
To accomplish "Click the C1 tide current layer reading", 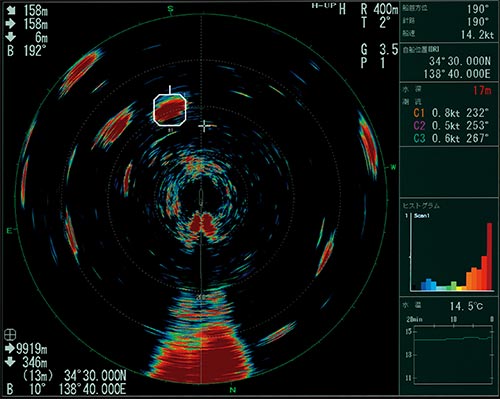I will [451, 113].
